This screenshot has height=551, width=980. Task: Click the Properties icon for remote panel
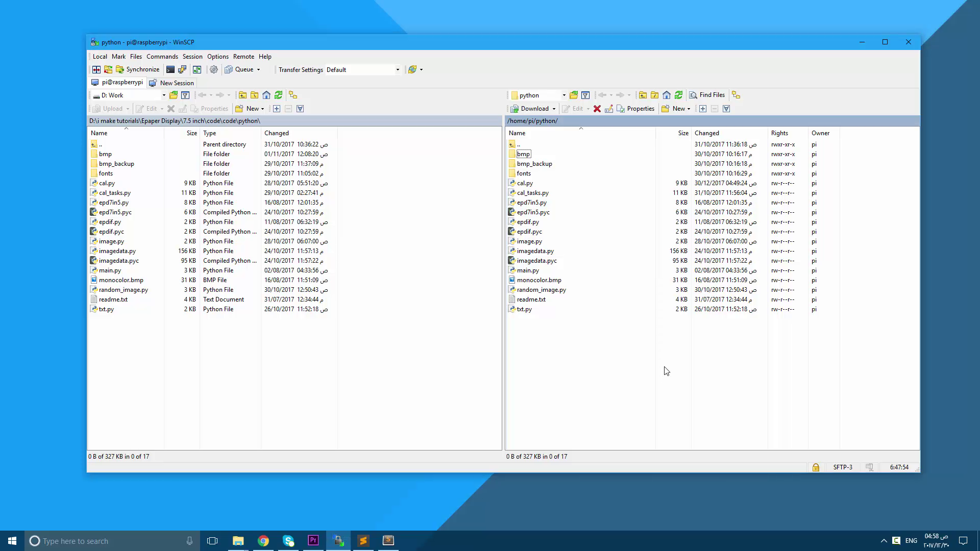click(621, 109)
